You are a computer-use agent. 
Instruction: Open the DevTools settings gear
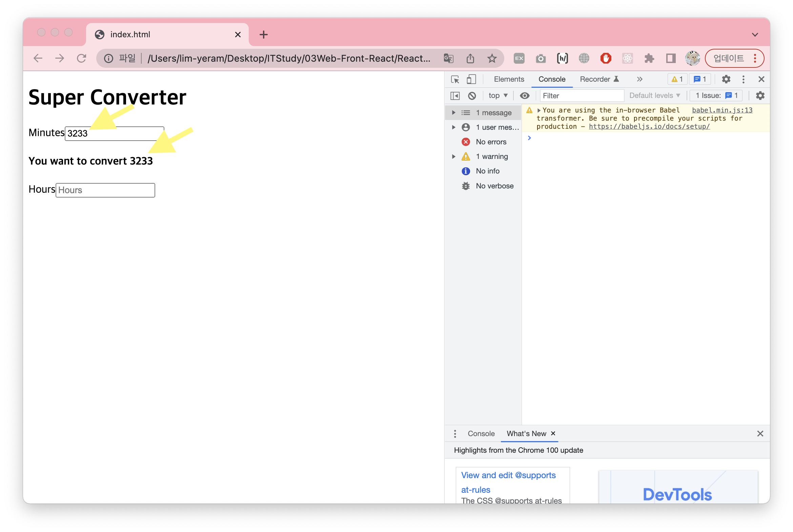coord(726,79)
